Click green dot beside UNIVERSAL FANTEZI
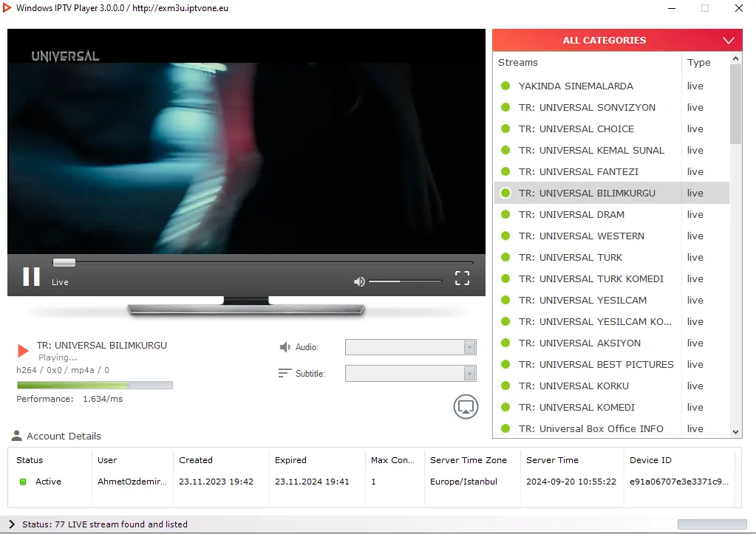Viewport: 756px width, 534px height. pos(505,171)
